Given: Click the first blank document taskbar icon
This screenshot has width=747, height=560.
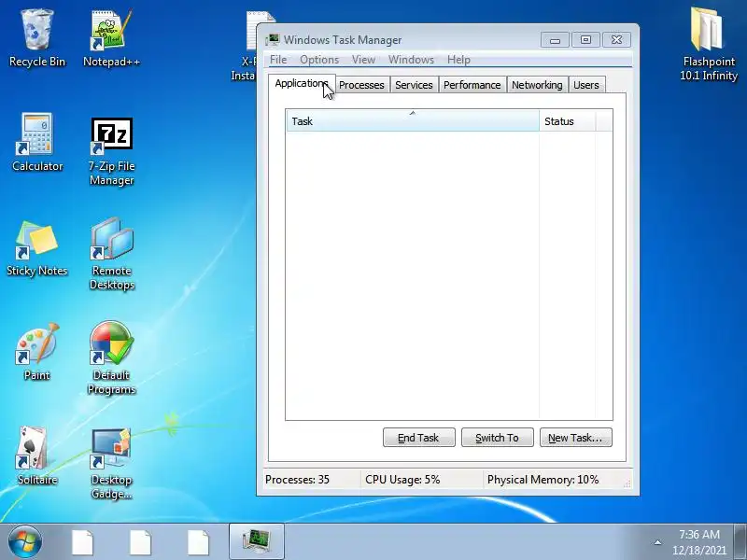Looking at the screenshot, I should point(82,542).
